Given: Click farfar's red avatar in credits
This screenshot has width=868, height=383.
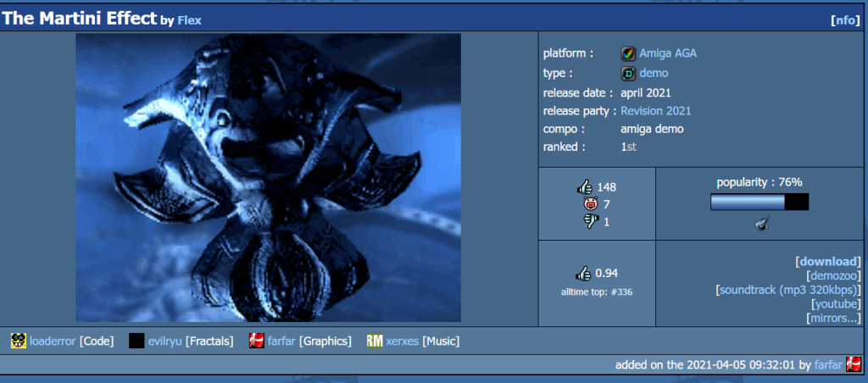Looking at the screenshot, I should point(257,341).
